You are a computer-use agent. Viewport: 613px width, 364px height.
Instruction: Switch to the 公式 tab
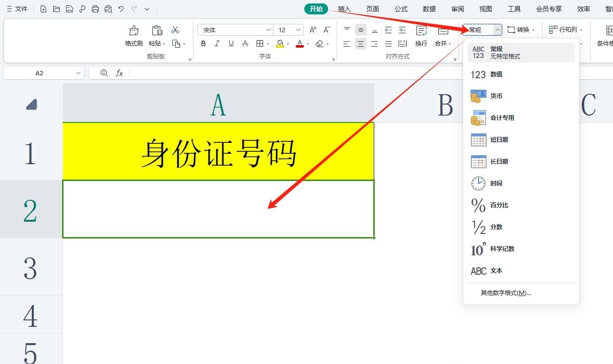[x=401, y=9]
